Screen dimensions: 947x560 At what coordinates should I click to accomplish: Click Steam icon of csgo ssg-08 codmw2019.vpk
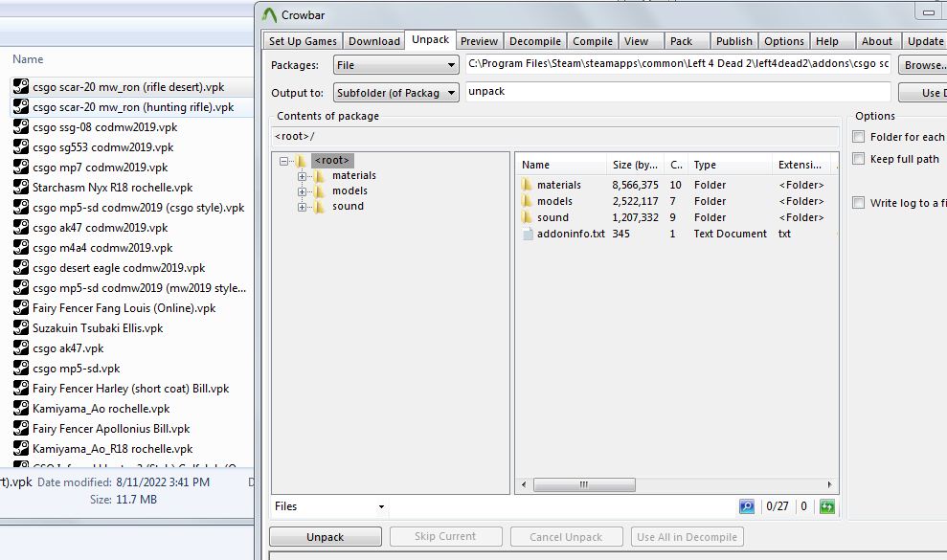click(x=21, y=127)
